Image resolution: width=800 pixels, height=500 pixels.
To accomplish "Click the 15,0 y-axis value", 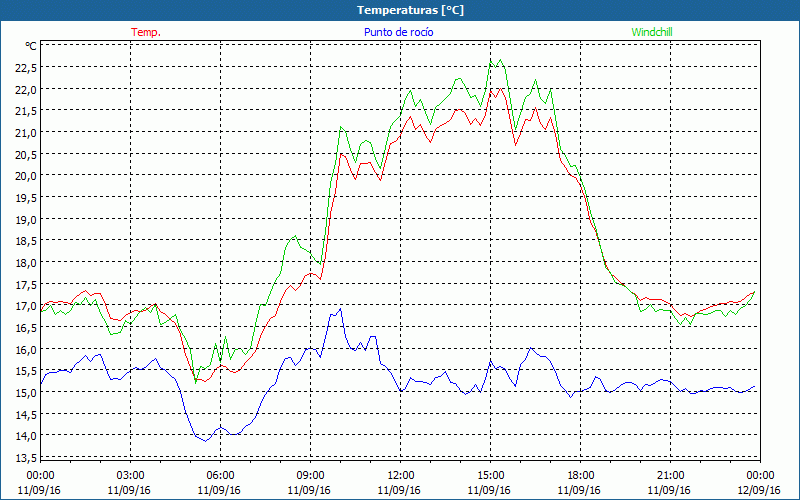I will click(26, 392).
